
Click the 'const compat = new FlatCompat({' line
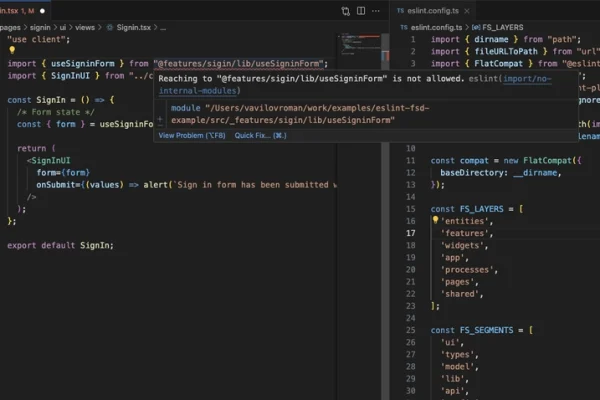[506, 161]
